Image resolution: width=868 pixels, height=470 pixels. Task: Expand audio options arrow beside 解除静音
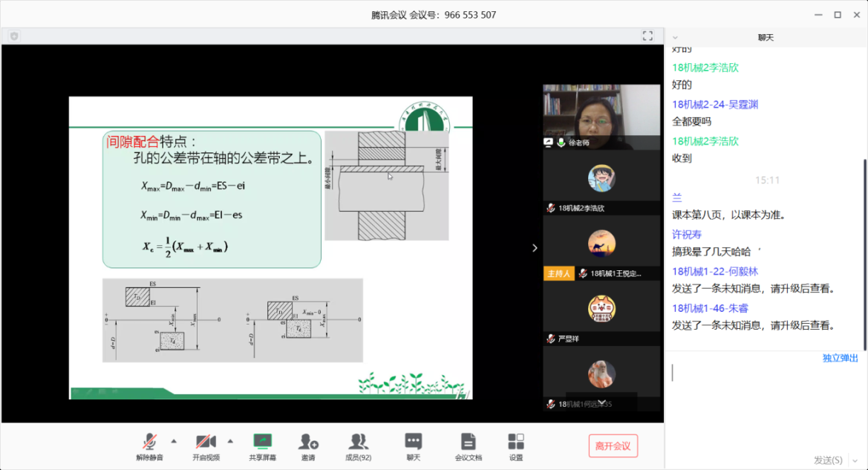(174, 440)
